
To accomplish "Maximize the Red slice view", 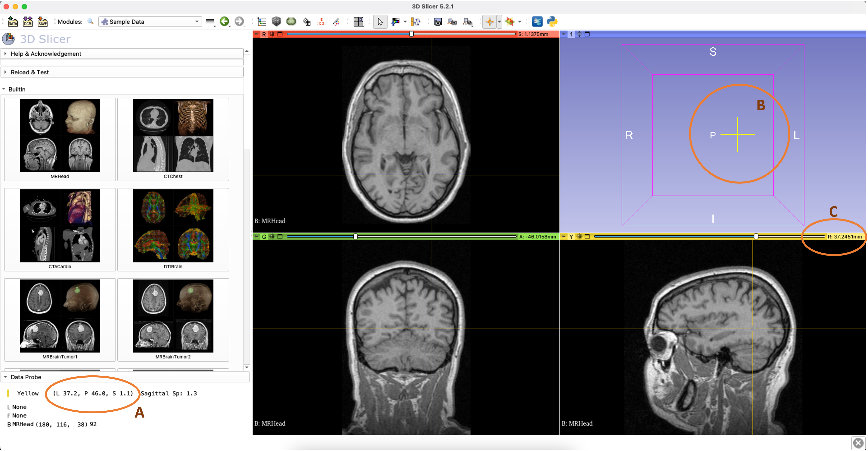I will 280,34.
